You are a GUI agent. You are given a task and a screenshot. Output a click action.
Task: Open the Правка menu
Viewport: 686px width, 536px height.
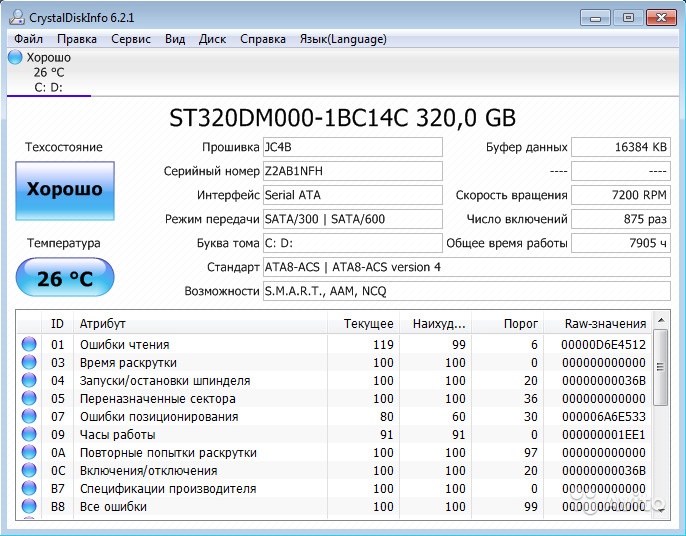tap(77, 39)
